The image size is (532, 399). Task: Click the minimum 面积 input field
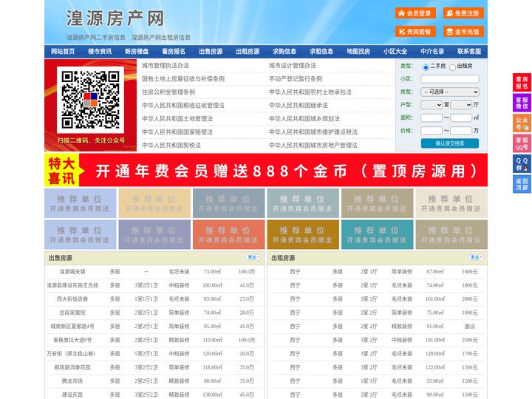point(432,117)
